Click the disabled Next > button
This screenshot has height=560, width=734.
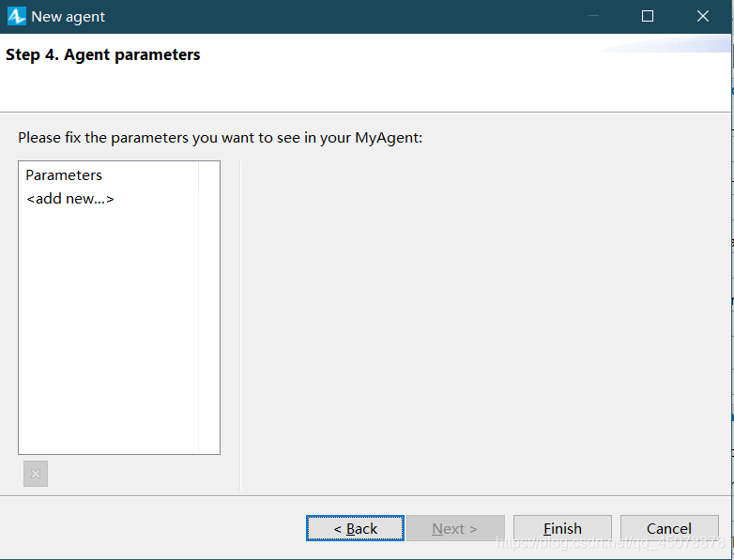[x=455, y=528]
